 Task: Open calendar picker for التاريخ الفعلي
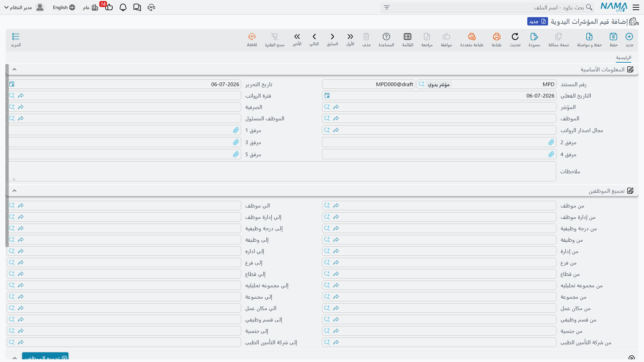pos(327,96)
